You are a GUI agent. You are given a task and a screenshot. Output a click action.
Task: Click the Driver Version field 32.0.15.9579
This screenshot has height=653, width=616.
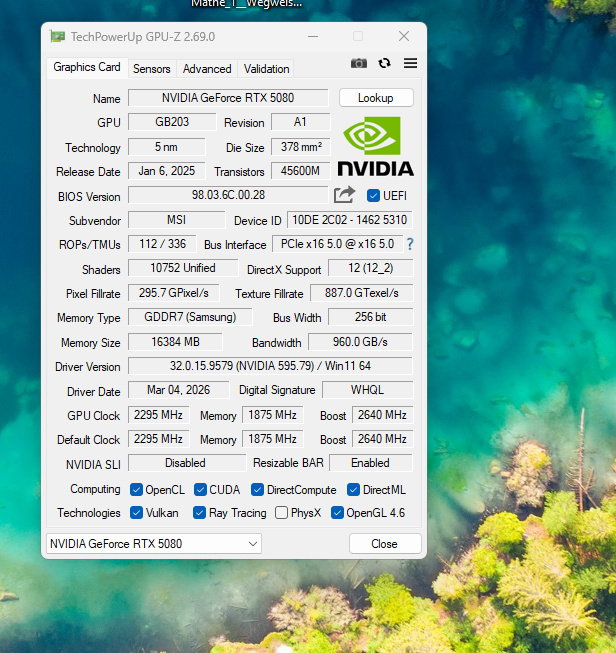pyautogui.click(x=270, y=366)
